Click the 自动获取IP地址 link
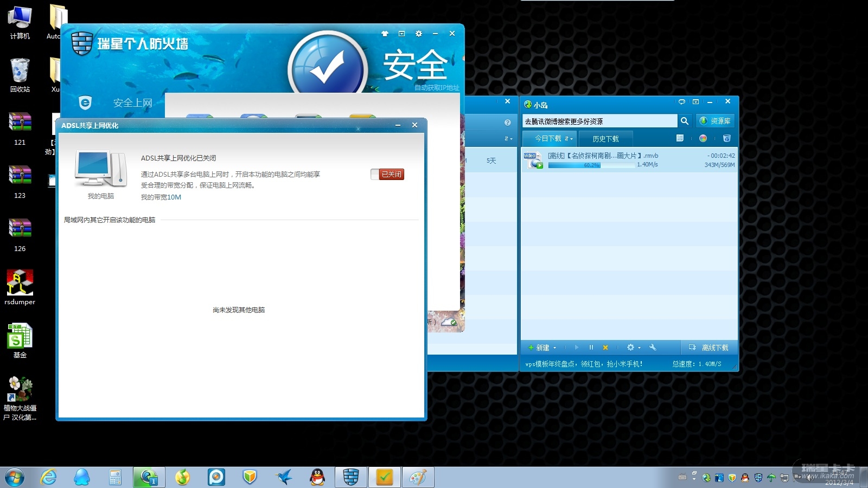Viewport: 868px width, 488px height. tap(437, 88)
